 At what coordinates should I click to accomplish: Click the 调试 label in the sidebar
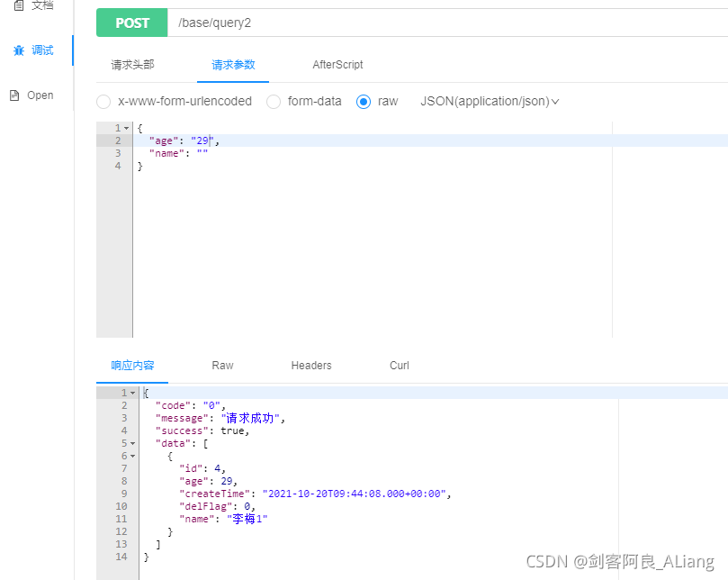coord(42,50)
